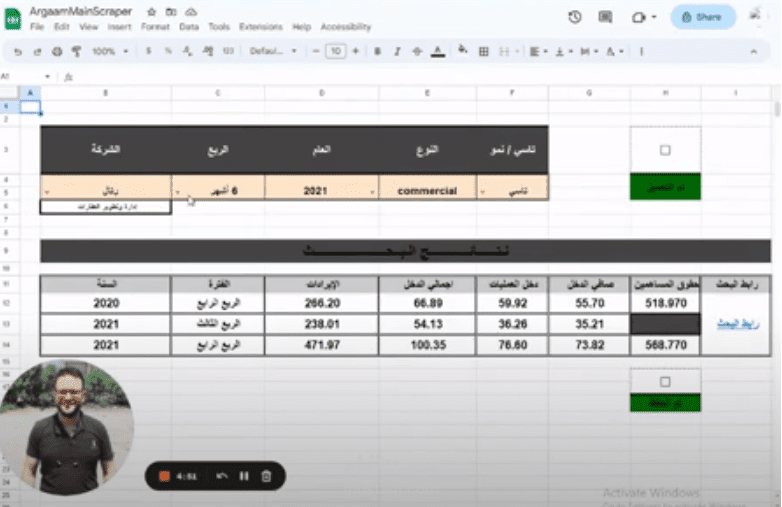Click the merge cells icon
The height and width of the screenshot is (507, 782).
click(x=504, y=51)
